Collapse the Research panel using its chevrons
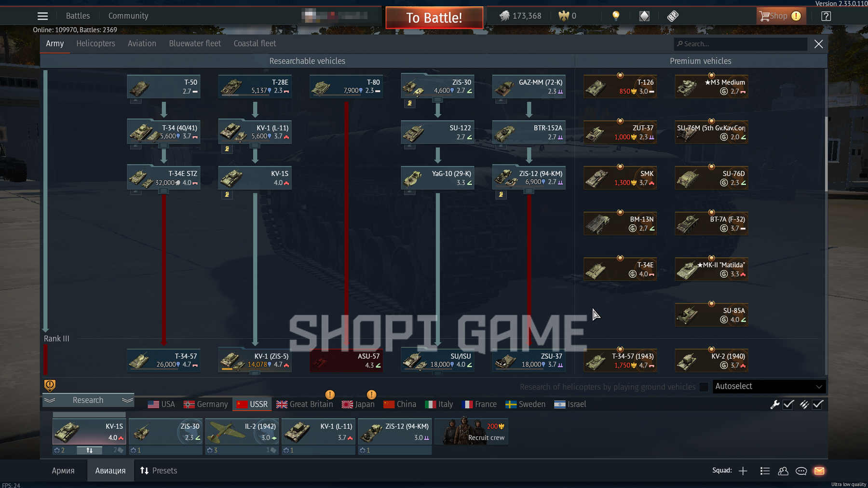This screenshot has width=868, height=488. [88, 400]
